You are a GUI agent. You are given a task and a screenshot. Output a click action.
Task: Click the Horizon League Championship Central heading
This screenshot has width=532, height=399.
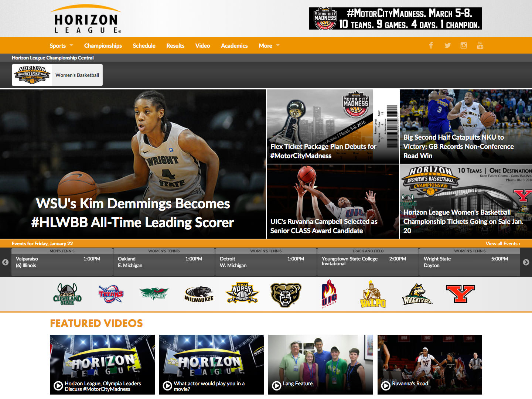[52, 58]
